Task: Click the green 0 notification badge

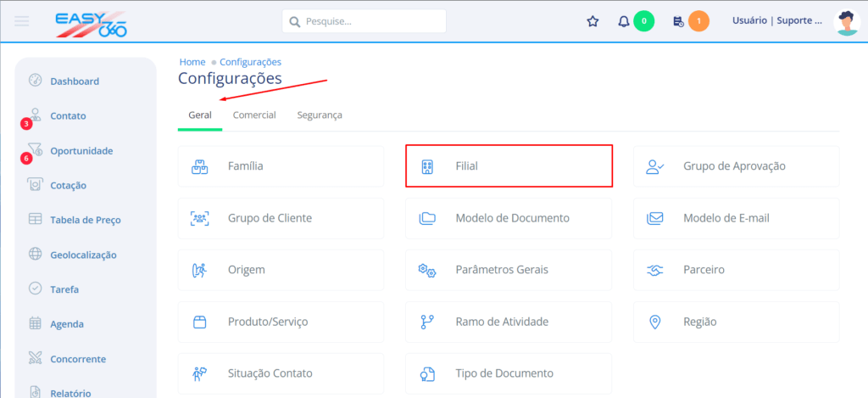Action: click(644, 21)
